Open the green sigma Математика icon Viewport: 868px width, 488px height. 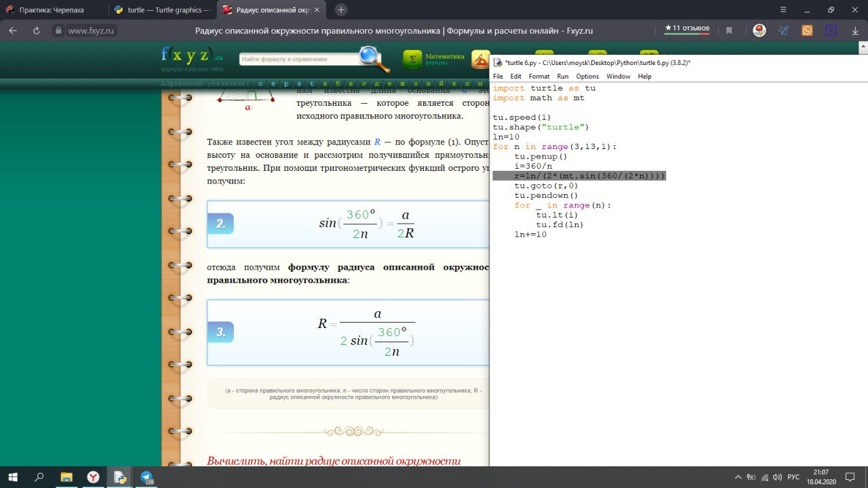(x=412, y=60)
